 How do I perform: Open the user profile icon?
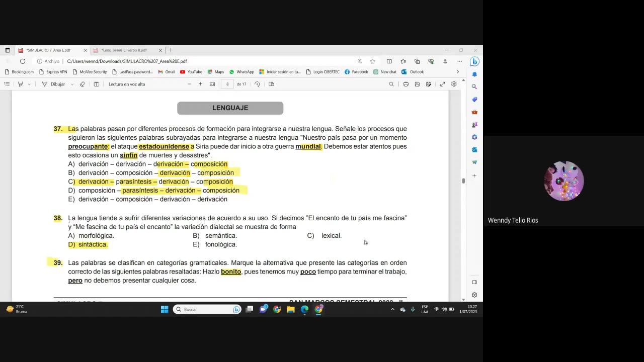tap(445, 61)
